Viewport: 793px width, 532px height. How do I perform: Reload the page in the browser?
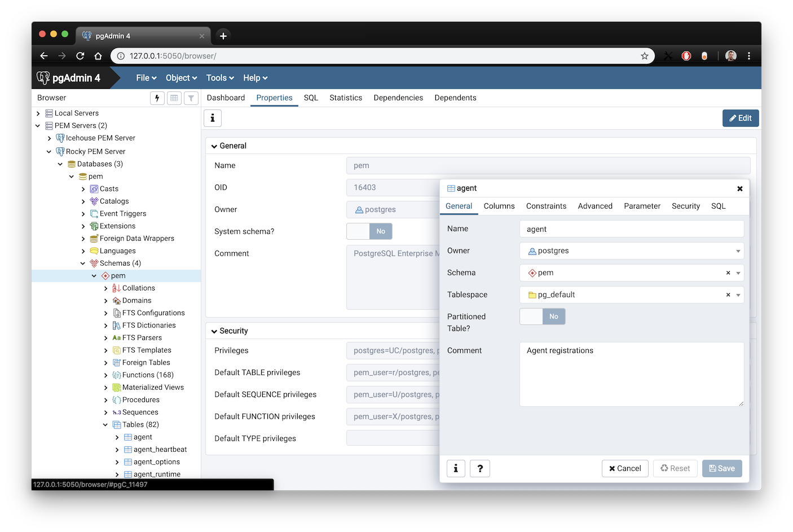tap(80, 56)
